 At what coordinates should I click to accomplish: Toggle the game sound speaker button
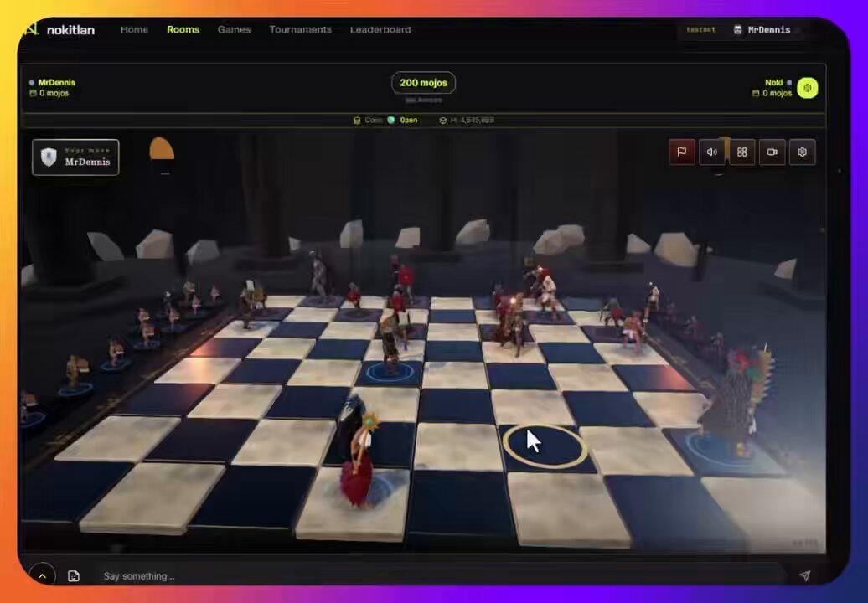(x=712, y=152)
